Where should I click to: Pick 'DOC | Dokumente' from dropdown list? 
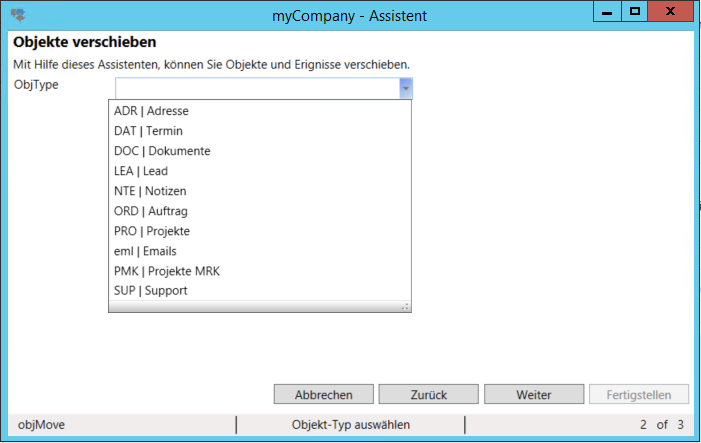(x=162, y=151)
